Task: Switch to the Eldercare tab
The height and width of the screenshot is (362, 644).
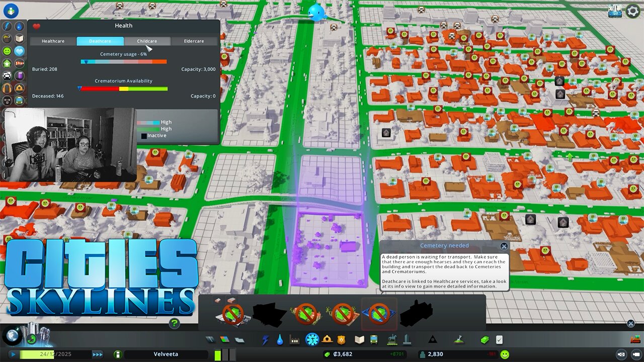Action: pos(194,41)
